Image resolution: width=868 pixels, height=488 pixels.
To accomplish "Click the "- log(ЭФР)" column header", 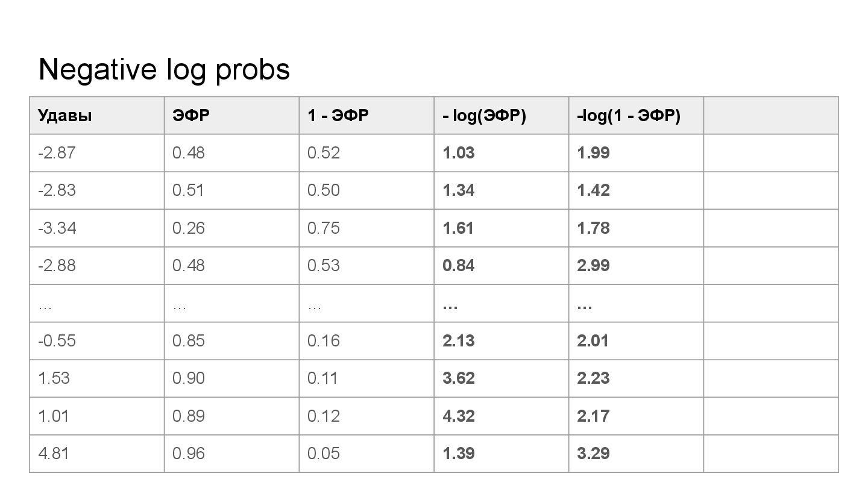I will [484, 116].
